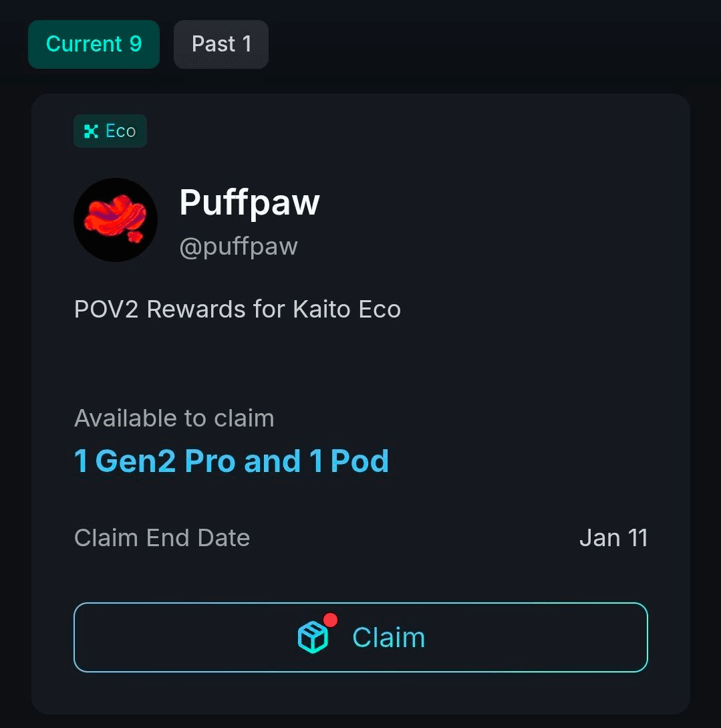The image size is (721, 728).
Task: Click the word 'Claim' inside the button
Action: pos(388,638)
